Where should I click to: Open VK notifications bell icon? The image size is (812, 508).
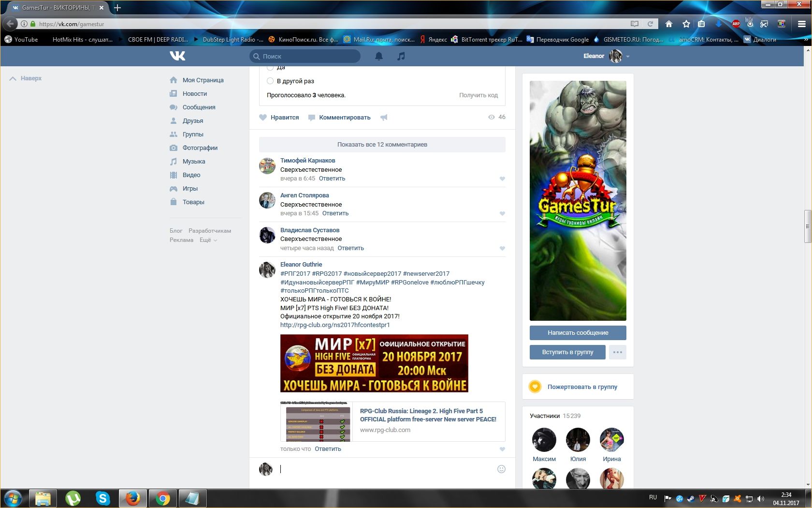pyautogui.click(x=379, y=56)
